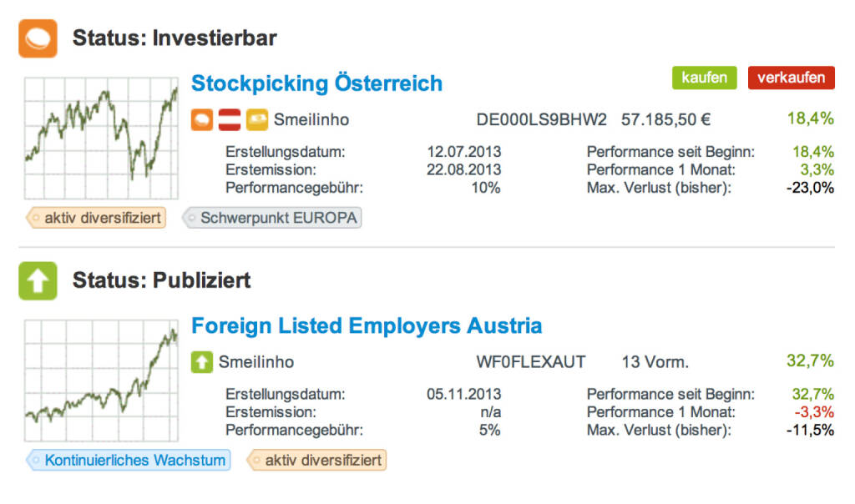Viewport: 855px width, 504px height.
Task: Open the Stockpicking Österreich chart thumbnail
Action: [x=101, y=138]
